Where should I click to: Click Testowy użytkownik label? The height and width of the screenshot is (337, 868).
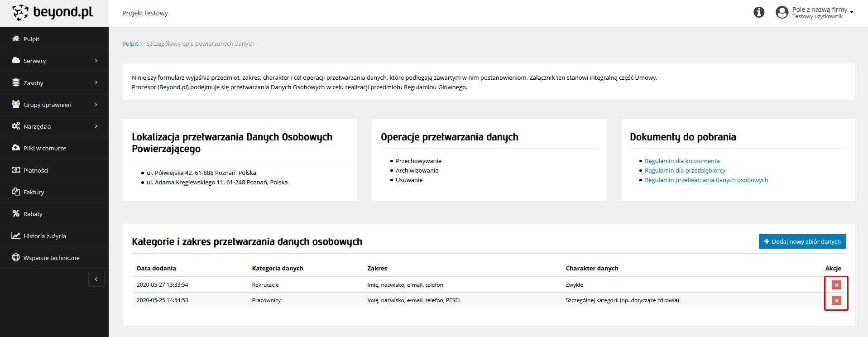pyautogui.click(x=817, y=16)
